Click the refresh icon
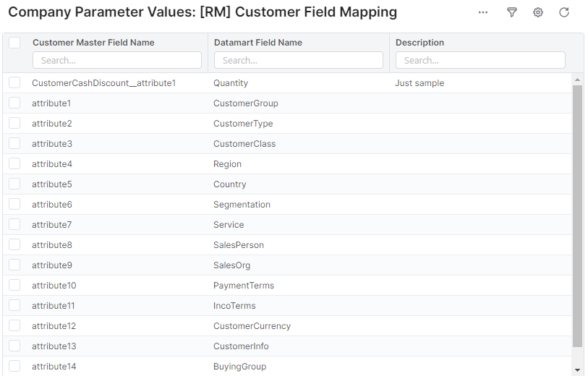The width and height of the screenshot is (588, 376). pos(564,12)
